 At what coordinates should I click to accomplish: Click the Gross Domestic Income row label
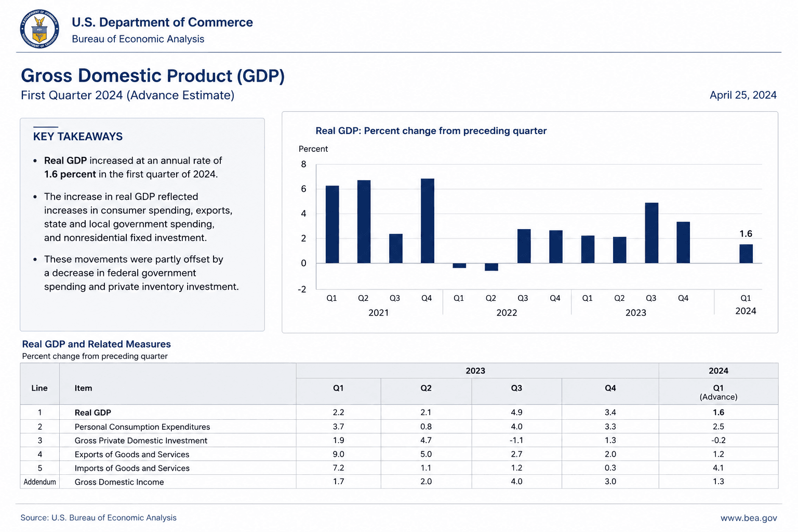(x=119, y=482)
